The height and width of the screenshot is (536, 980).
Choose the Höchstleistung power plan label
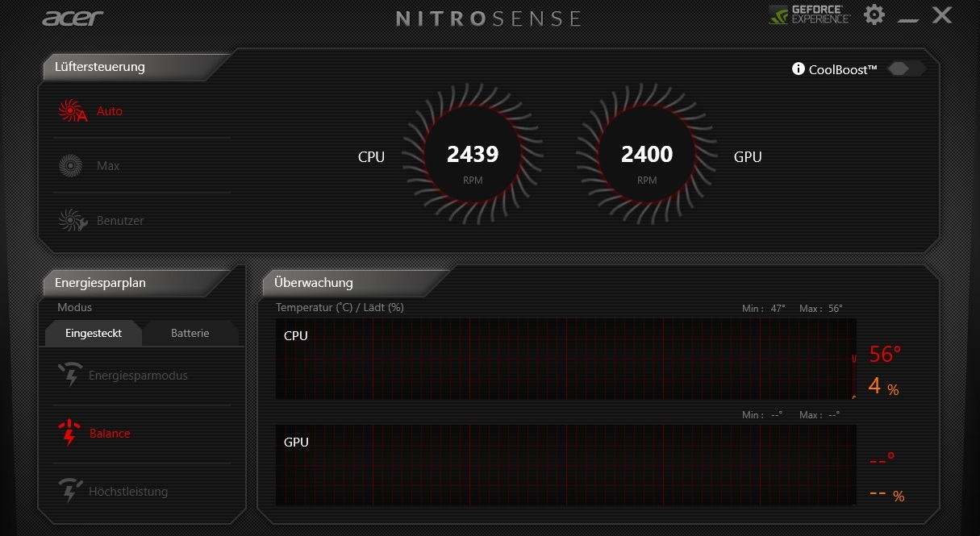coord(128,492)
